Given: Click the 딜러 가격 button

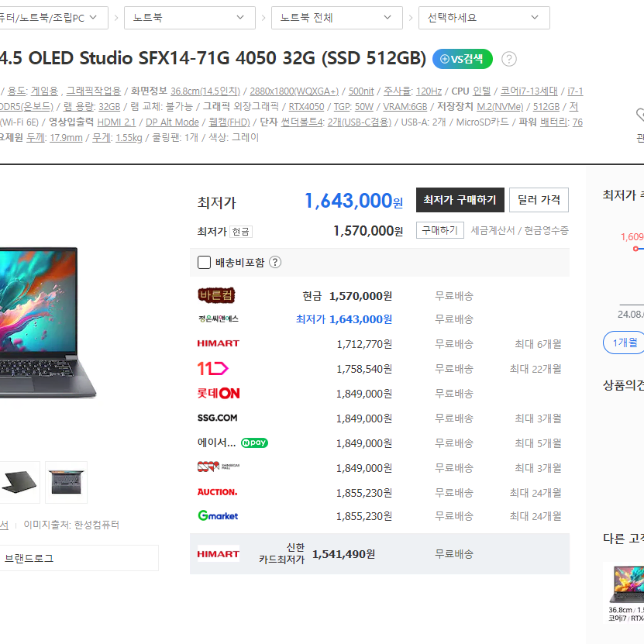Looking at the screenshot, I should coord(539,200).
